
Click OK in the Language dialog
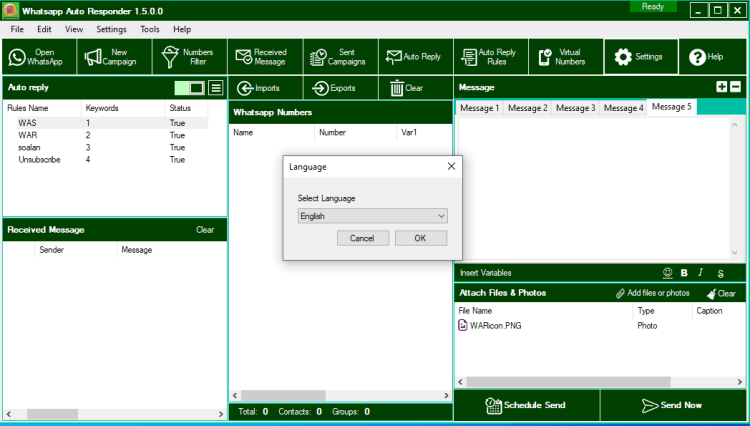click(420, 238)
